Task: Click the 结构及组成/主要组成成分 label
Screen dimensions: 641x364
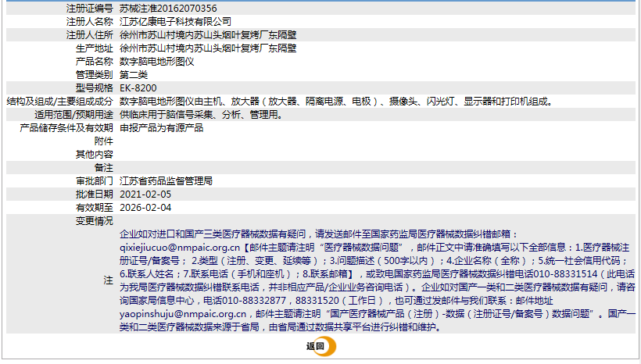Action: pyautogui.click(x=59, y=102)
